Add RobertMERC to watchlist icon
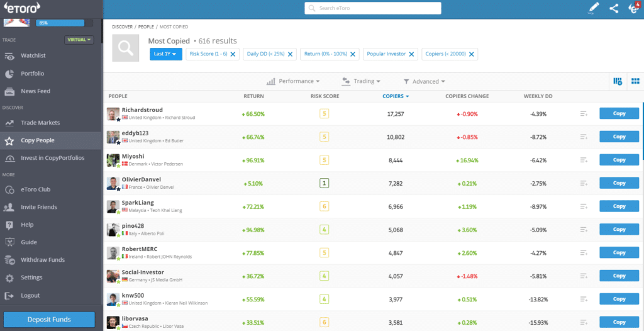 coord(584,252)
